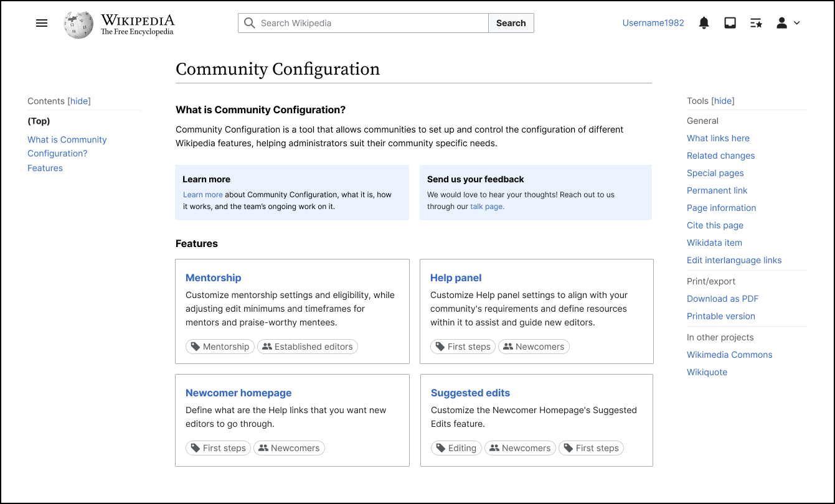The height and width of the screenshot is (504, 835).
Task: Open Wikidata item
Action: (714, 243)
